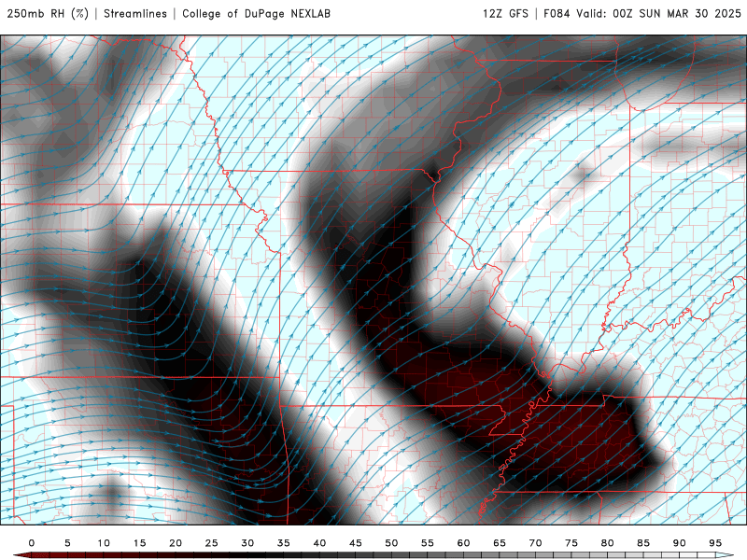Click the colorbar label "35"
The width and height of the screenshot is (747, 560).
tap(284, 543)
